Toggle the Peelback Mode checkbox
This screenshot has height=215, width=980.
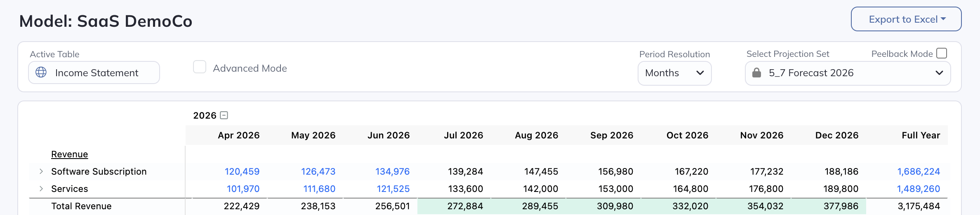[942, 53]
